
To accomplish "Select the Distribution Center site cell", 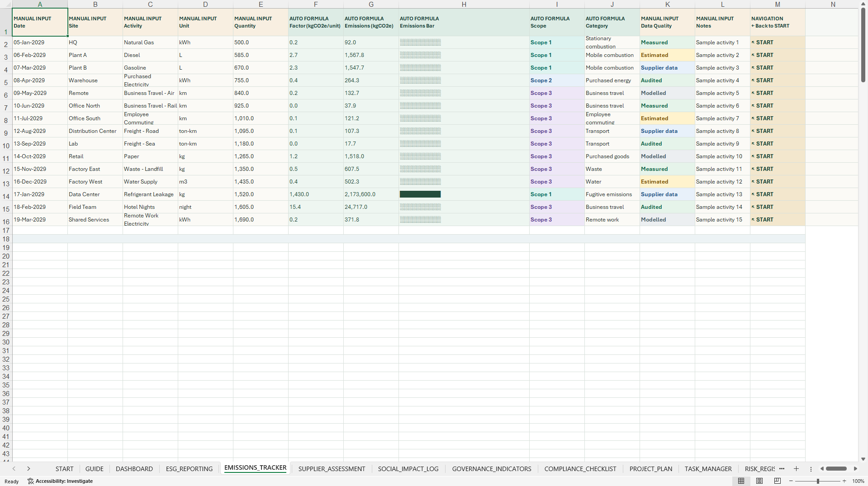I will pos(95,131).
